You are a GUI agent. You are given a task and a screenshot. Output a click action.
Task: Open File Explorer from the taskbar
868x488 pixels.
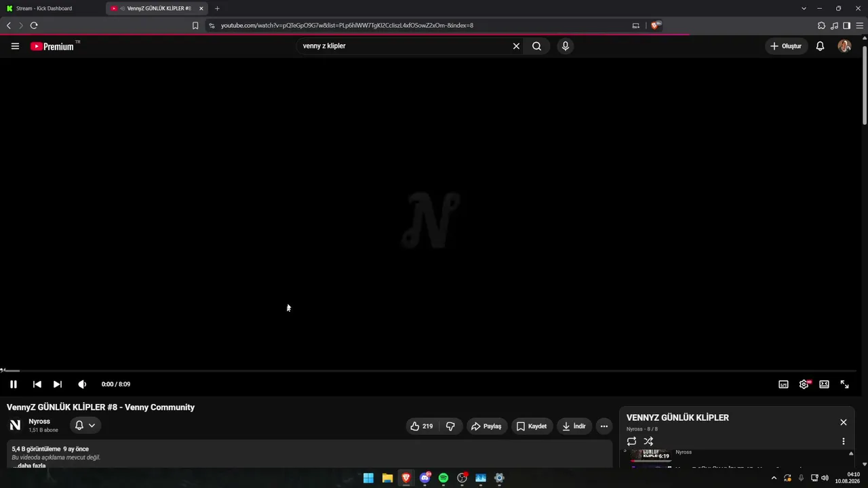(387, 478)
